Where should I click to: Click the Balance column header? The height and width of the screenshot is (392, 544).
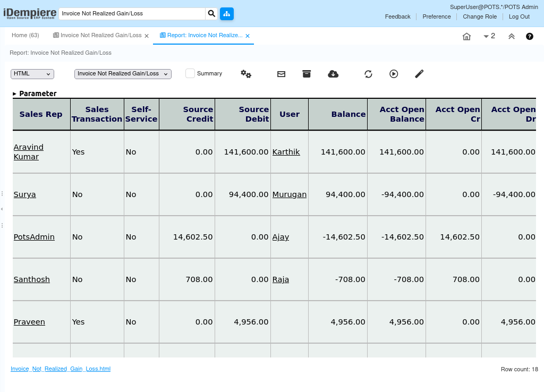pyautogui.click(x=338, y=114)
